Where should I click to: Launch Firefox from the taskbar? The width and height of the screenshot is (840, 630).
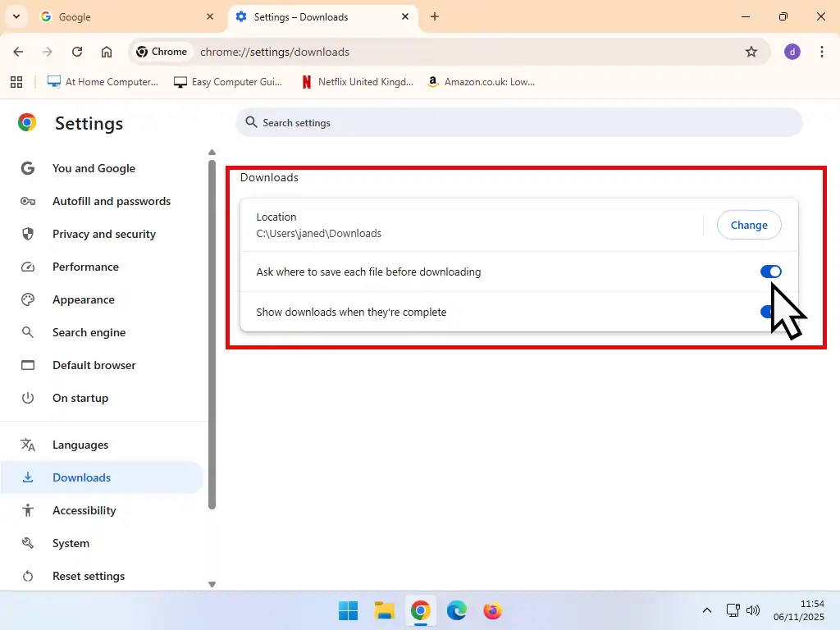coord(492,610)
